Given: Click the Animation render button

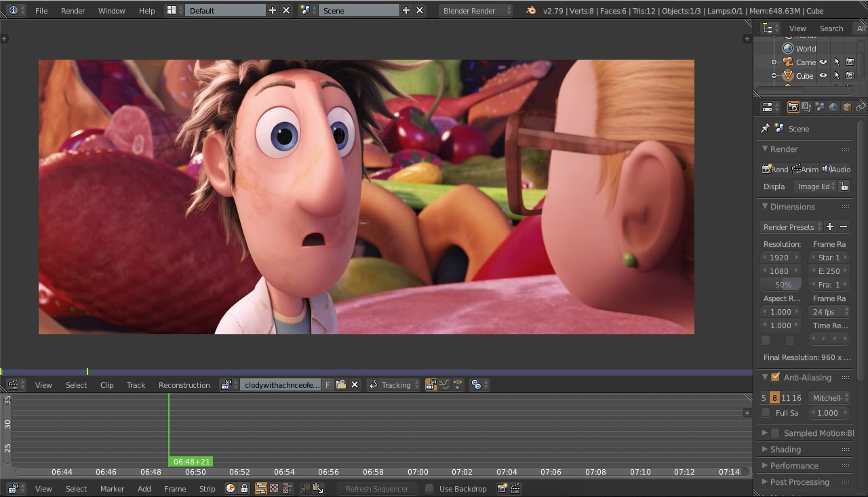Looking at the screenshot, I should pyautogui.click(x=805, y=170).
